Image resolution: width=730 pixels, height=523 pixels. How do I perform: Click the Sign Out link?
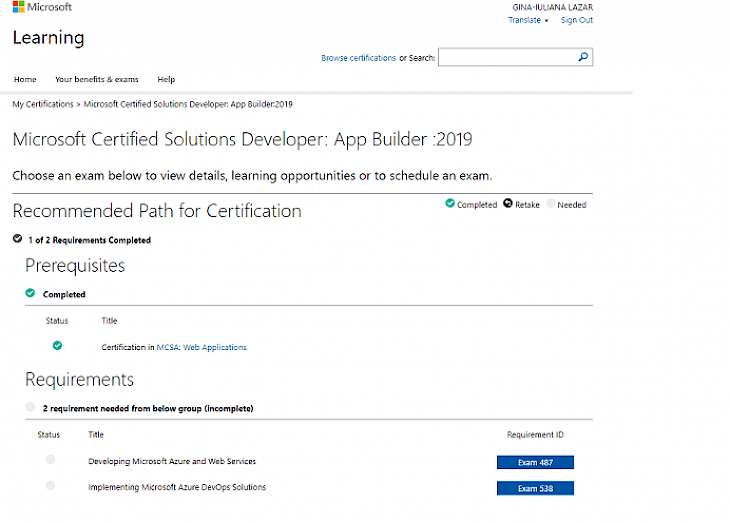[x=576, y=20]
